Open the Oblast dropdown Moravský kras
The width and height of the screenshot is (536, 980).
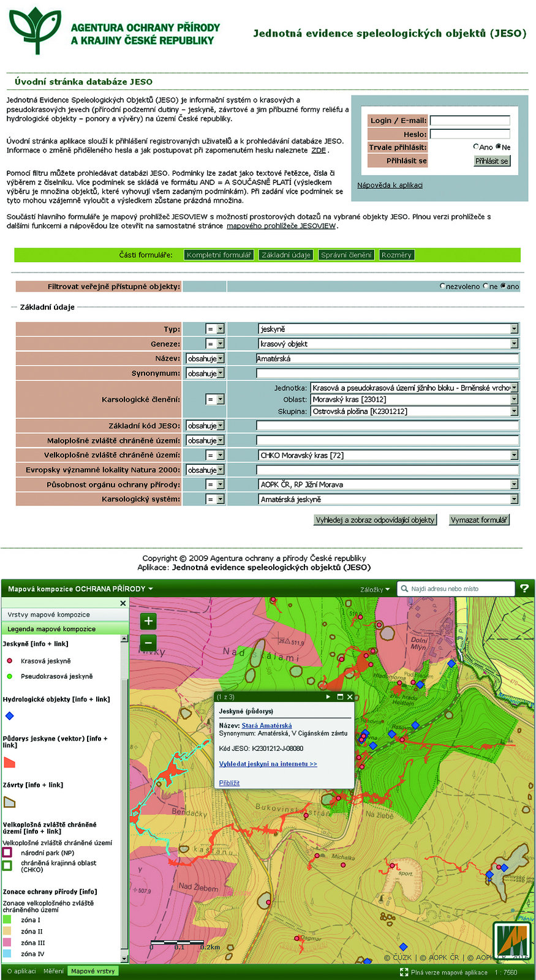tap(414, 399)
